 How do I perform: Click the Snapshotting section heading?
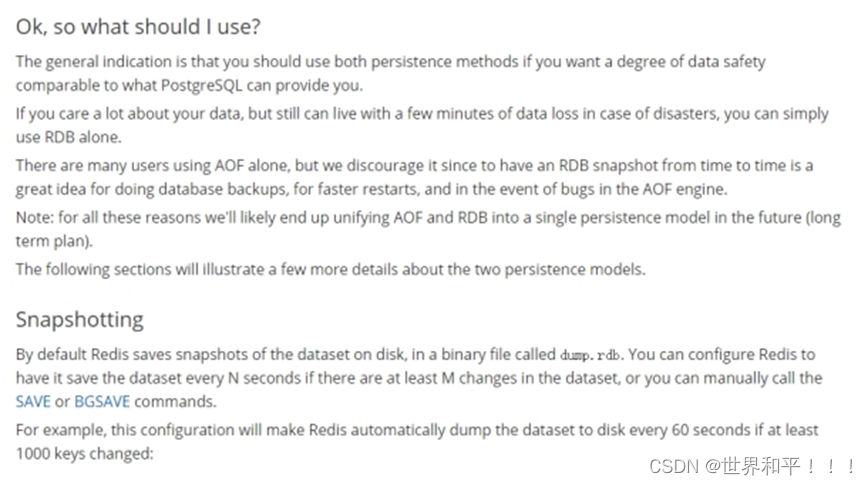point(80,319)
